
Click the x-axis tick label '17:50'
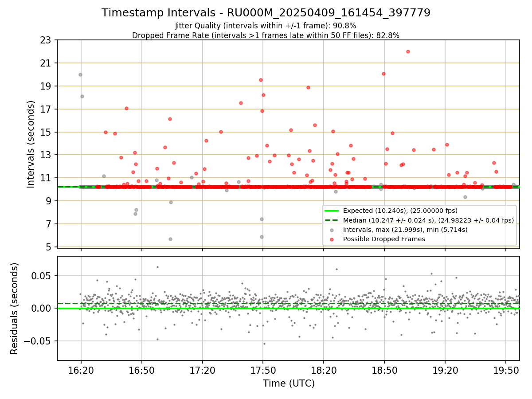pos(263,370)
